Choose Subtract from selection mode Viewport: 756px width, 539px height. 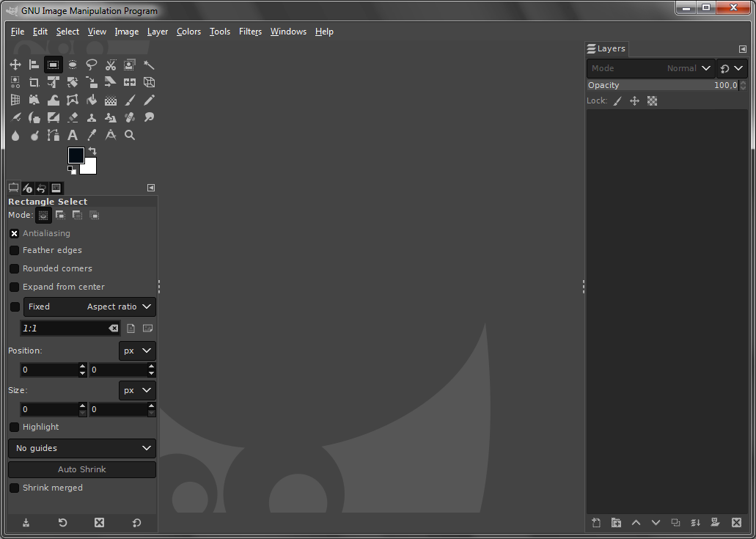click(x=77, y=215)
